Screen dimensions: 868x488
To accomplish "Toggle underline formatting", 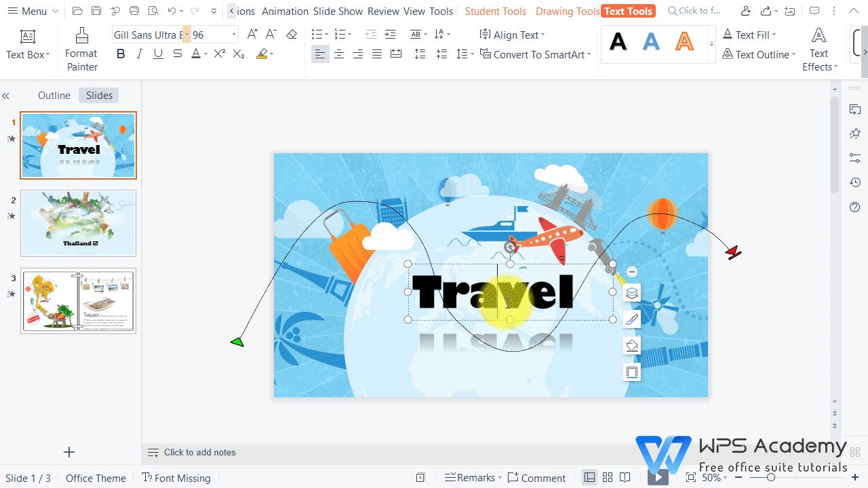I will [158, 54].
